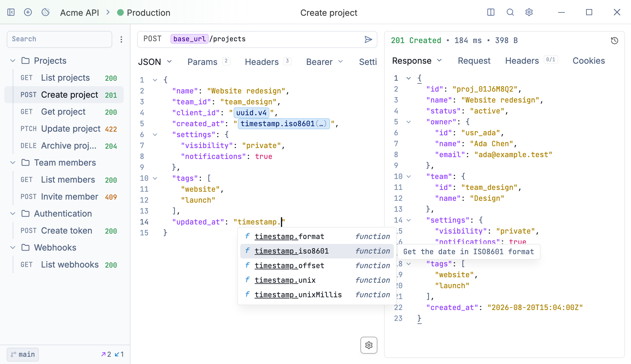Click the new request plus icon

point(28,12)
